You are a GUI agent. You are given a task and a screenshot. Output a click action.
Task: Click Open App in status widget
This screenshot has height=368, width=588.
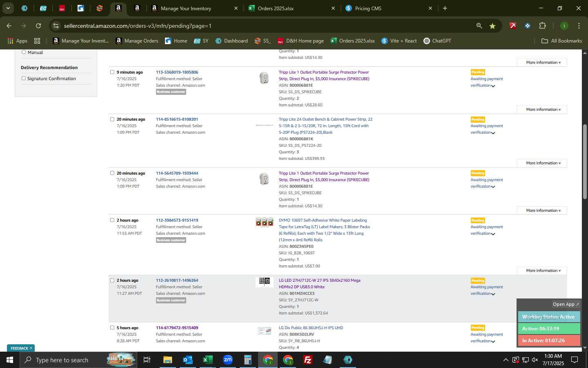tap(566, 304)
